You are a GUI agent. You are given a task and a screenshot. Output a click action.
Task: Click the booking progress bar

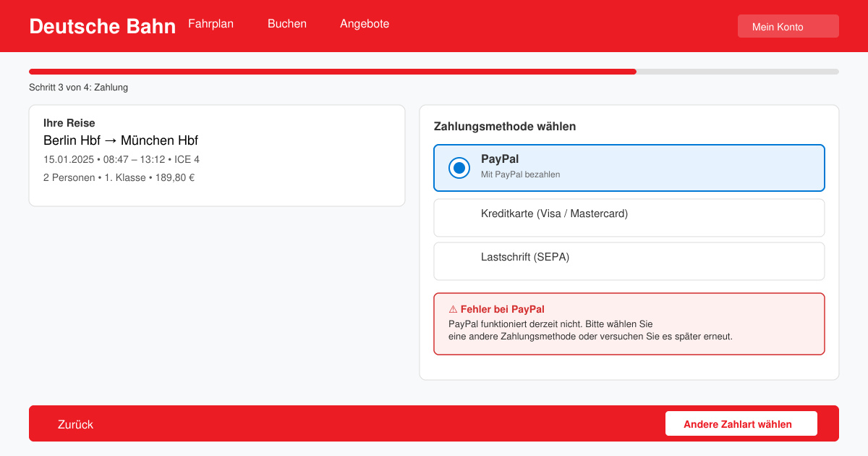(434, 72)
